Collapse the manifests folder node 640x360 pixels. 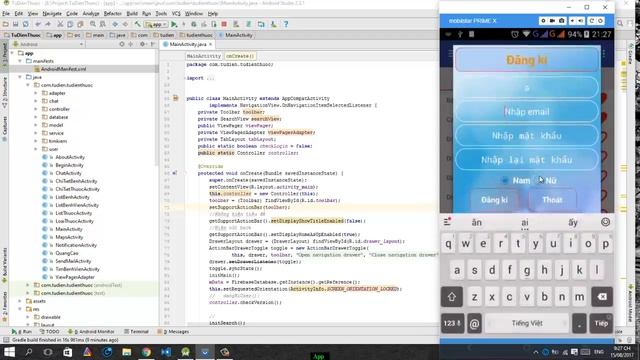pyautogui.click(x=20, y=61)
